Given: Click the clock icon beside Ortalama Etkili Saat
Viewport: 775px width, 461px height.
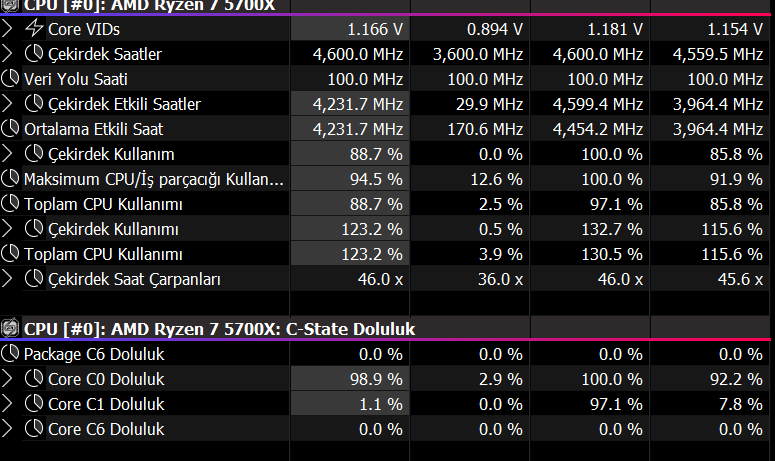Looking at the screenshot, I should 10,128.
